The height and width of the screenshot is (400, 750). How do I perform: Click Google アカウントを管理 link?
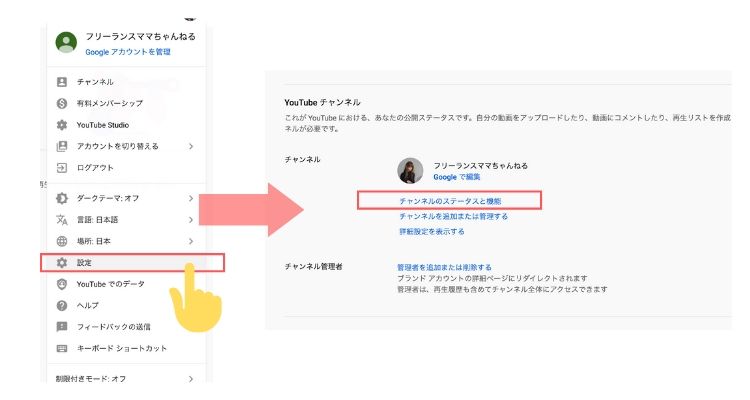[128, 52]
